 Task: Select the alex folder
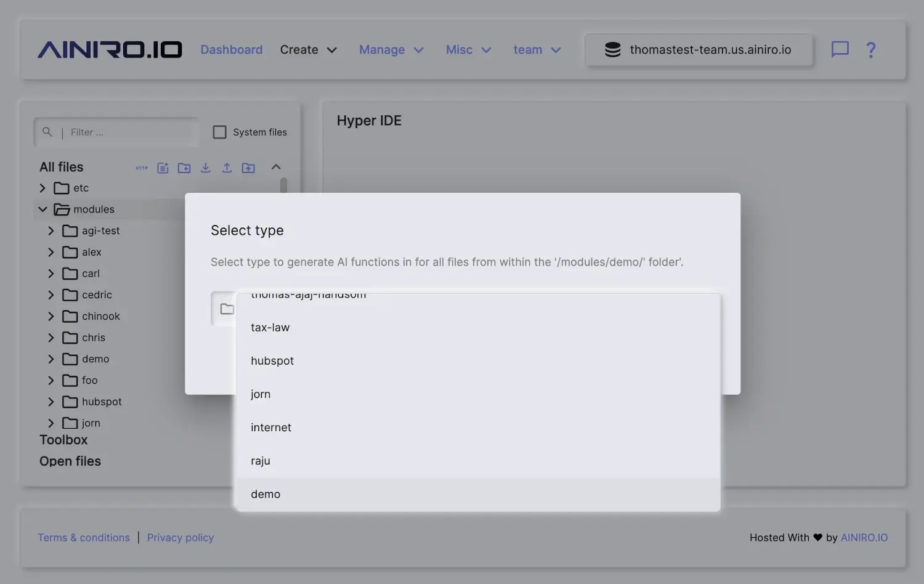coord(82,252)
